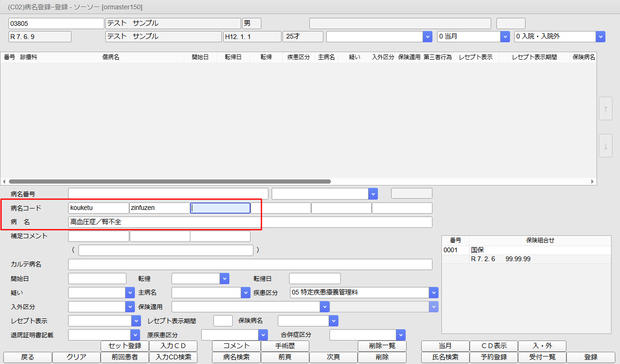620x364 pixels.
Task: Click the 手術歴 button
Action: pos(284,346)
